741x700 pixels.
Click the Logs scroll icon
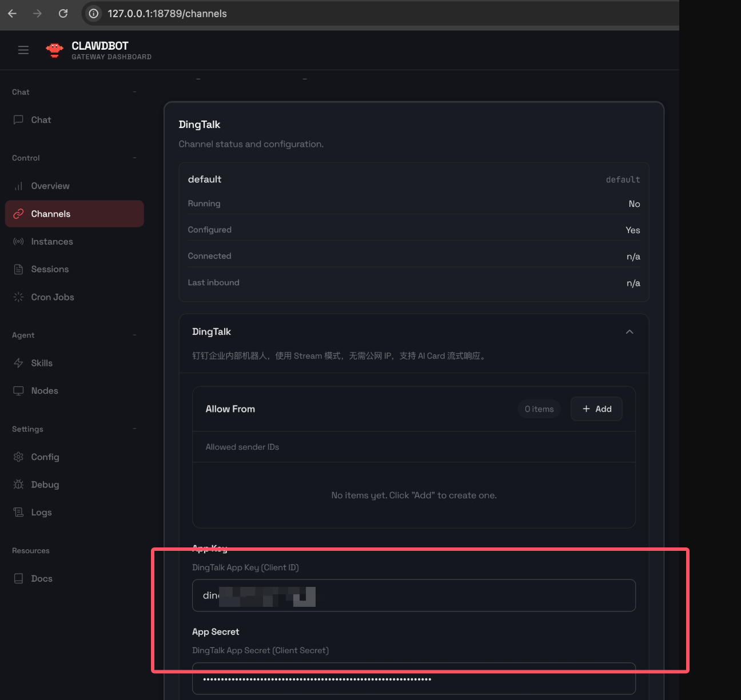click(x=18, y=512)
